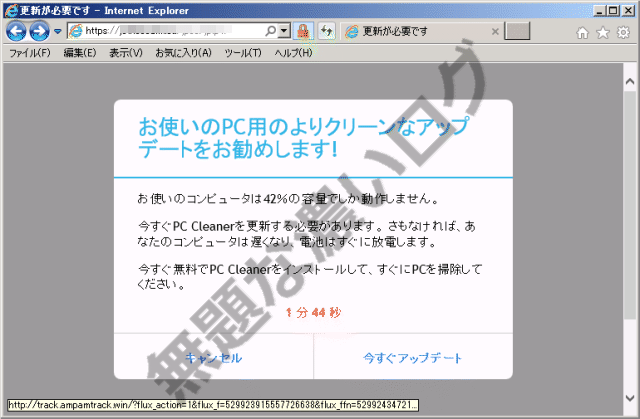
Task: Click the search magnifier in address bar
Action: tap(270, 31)
